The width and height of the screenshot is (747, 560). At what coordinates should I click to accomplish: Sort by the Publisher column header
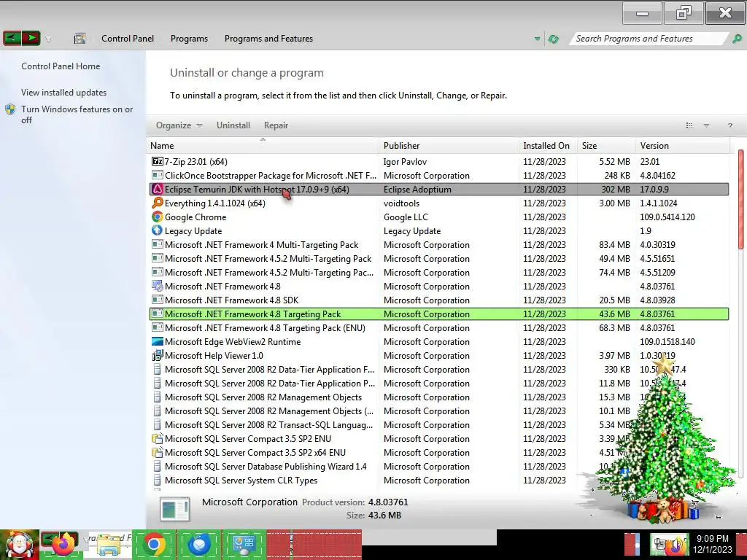(449, 146)
